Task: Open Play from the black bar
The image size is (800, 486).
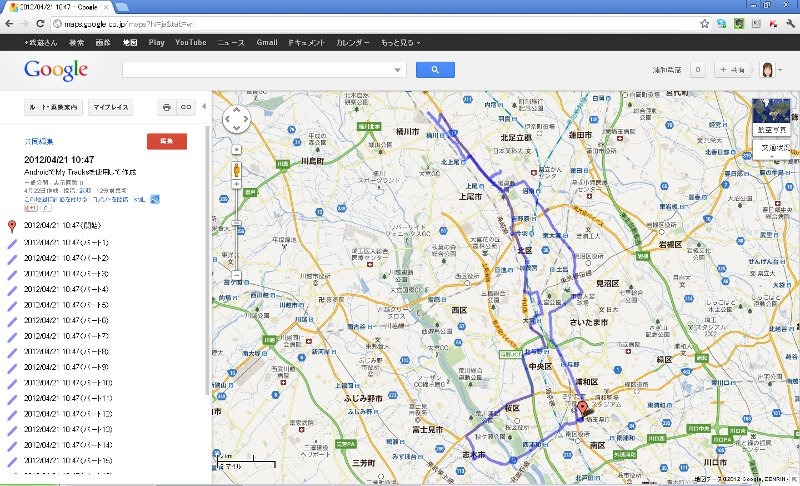Action: tap(157, 43)
